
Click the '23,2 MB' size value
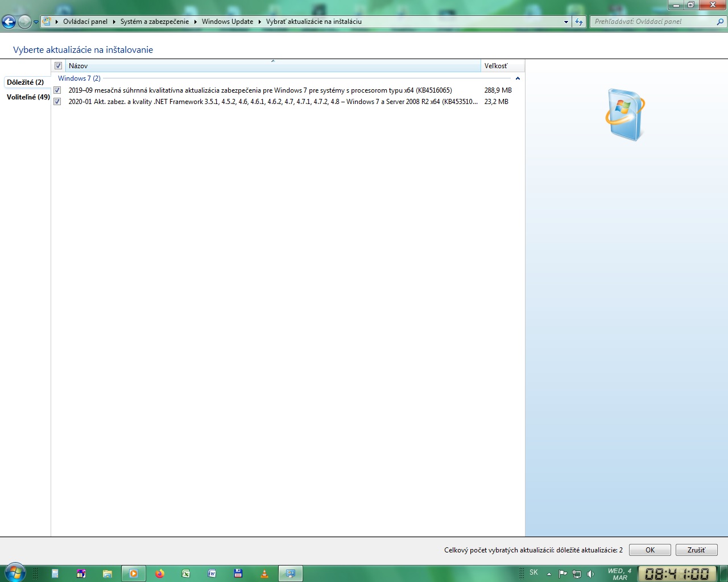[496, 102]
